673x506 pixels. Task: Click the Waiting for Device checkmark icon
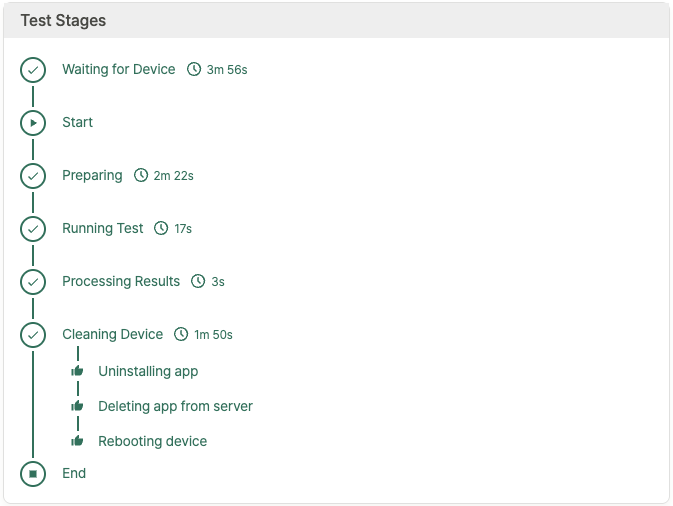click(33, 70)
